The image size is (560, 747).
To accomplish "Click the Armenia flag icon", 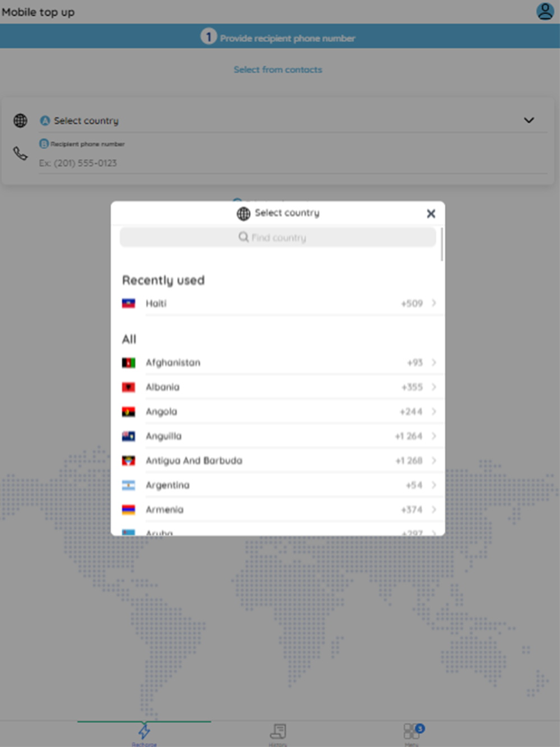I will (129, 510).
